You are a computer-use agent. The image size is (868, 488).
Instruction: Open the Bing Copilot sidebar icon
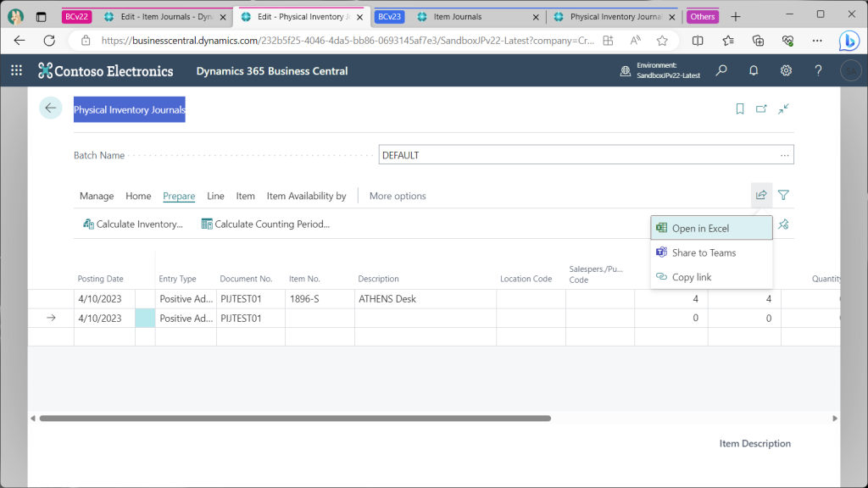(849, 41)
